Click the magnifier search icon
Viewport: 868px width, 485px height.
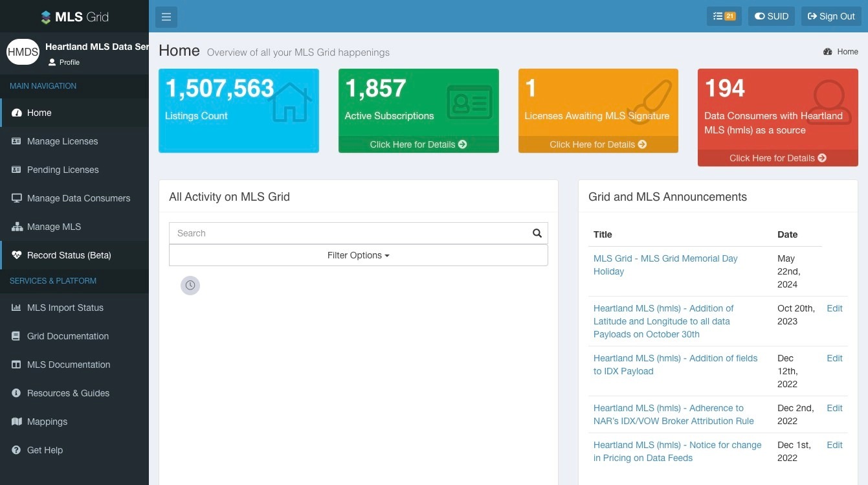tap(537, 233)
